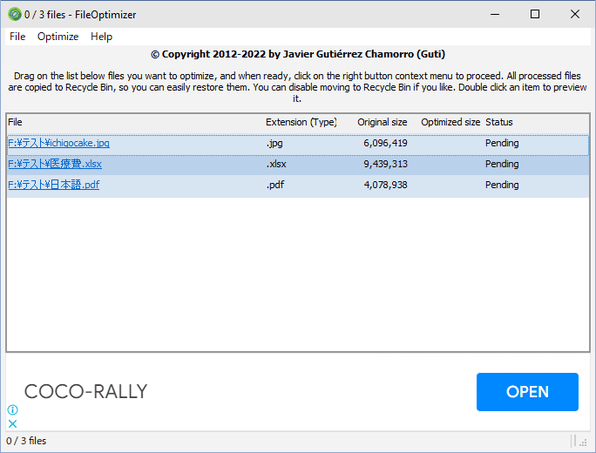Sort by Optimized size column header
Image resolution: width=596 pixels, height=453 pixels.
click(450, 122)
